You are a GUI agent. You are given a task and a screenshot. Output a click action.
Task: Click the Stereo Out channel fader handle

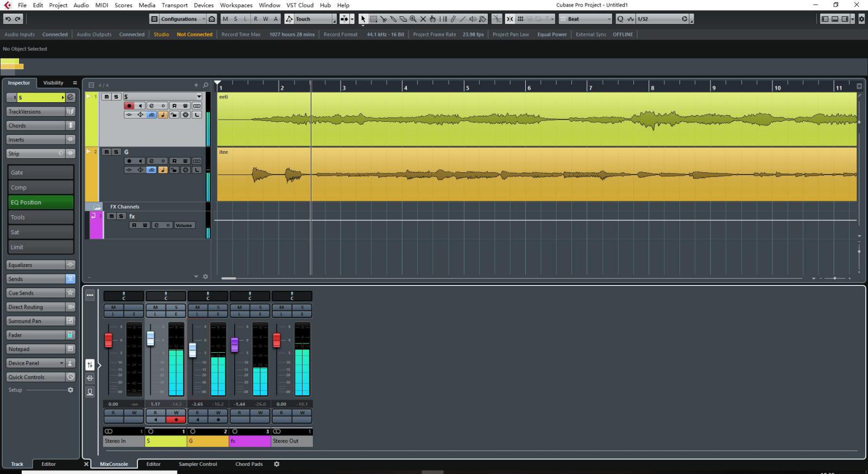tap(276, 340)
